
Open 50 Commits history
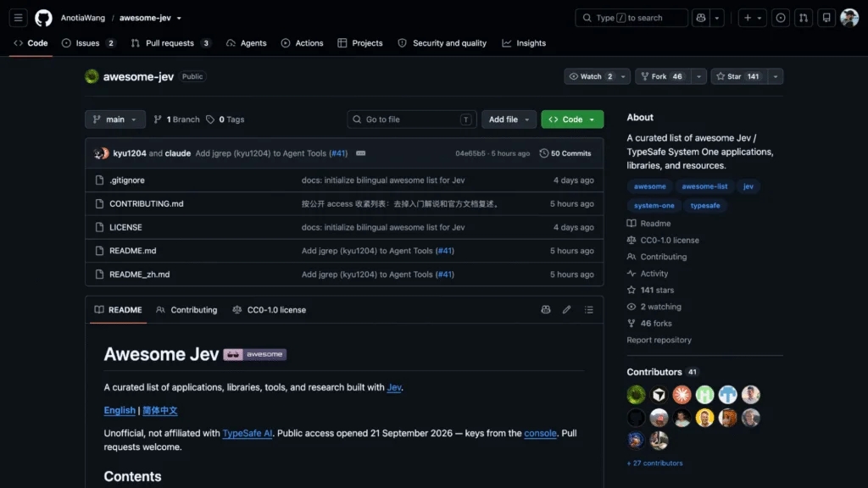point(565,153)
